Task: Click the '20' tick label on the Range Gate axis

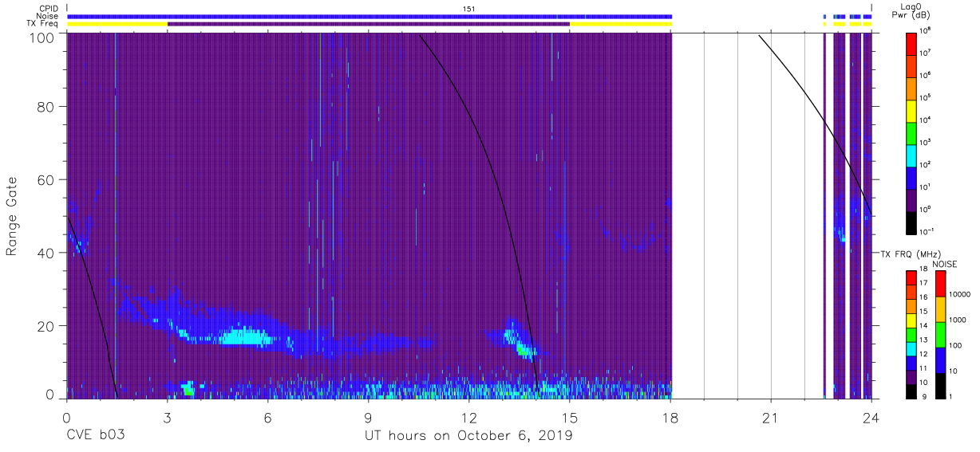Action: (46, 326)
